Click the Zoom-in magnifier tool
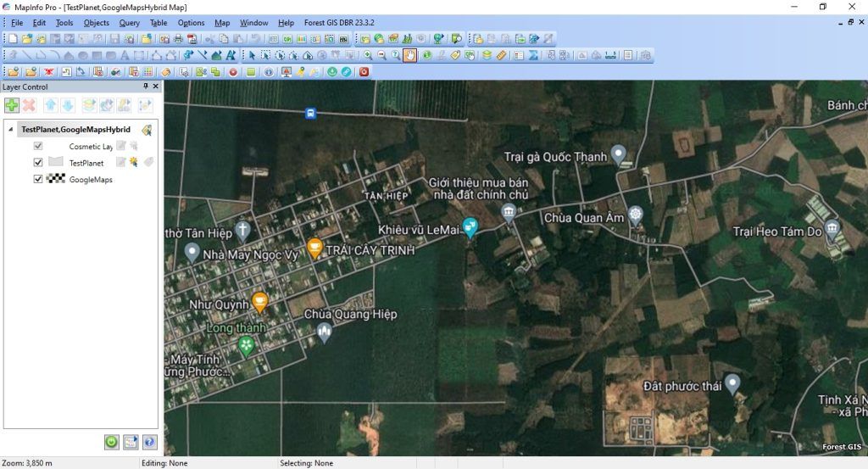This screenshot has height=469, width=868. (368, 55)
